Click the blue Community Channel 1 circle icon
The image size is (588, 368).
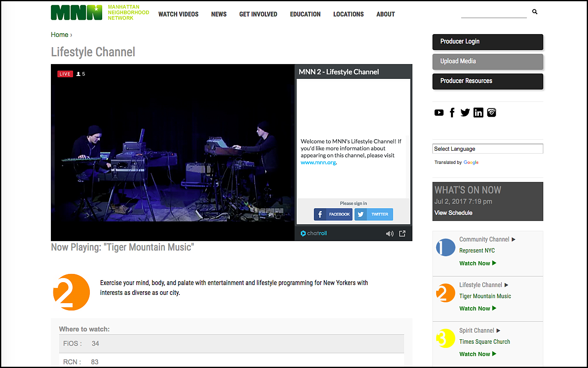(x=446, y=247)
